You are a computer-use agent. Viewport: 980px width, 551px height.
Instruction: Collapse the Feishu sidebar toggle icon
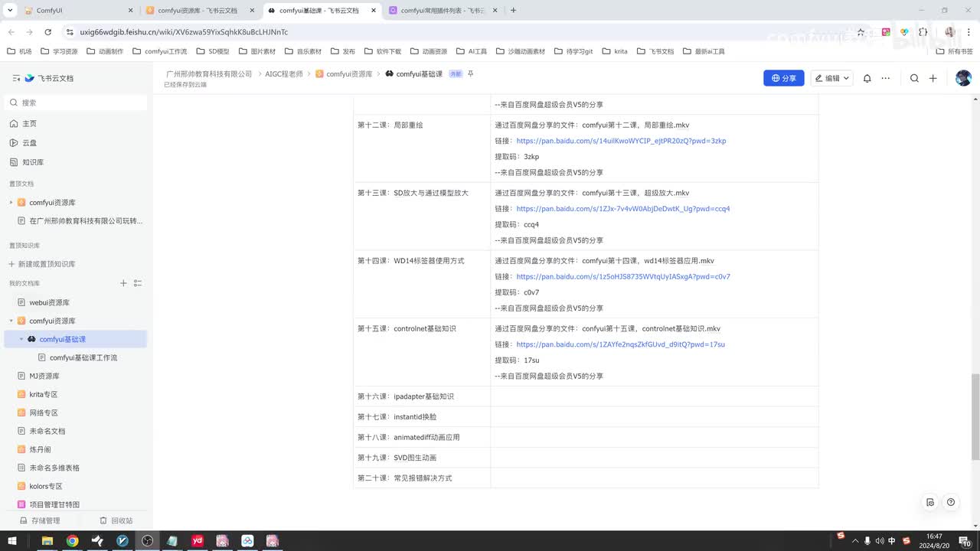[16, 78]
